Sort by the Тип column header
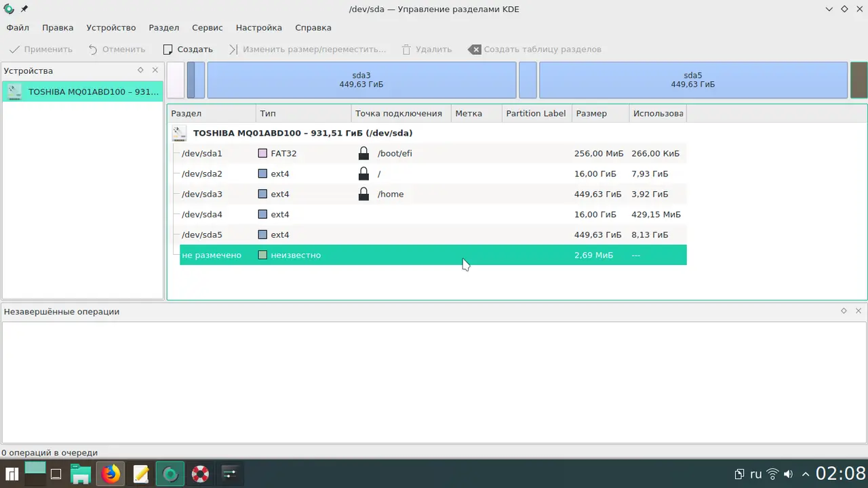The width and height of the screenshot is (868, 488). tap(304, 113)
